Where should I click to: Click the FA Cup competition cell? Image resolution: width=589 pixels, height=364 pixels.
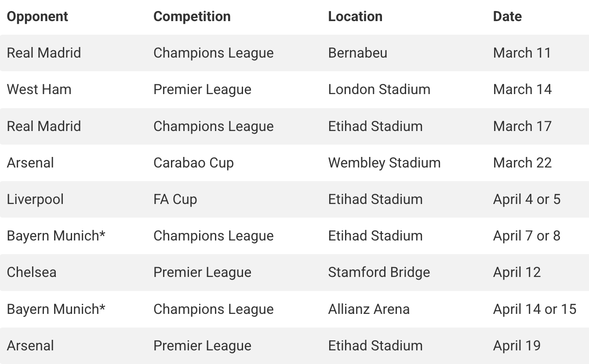tap(175, 200)
